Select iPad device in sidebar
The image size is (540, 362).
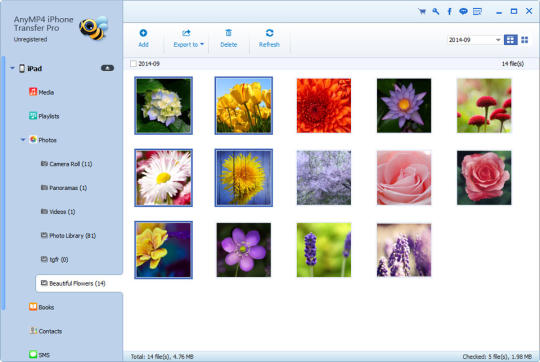pyautogui.click(x=34, y=69)
